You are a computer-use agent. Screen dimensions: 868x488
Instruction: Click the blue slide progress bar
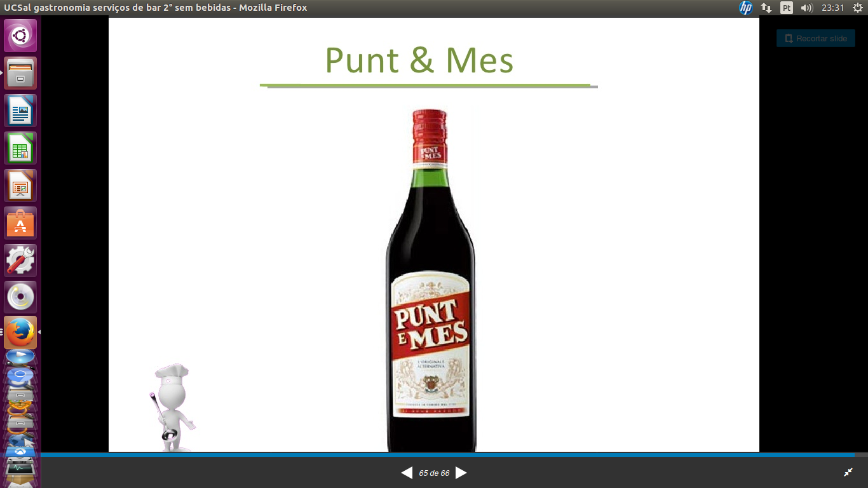pyautogui.click(x=445, y=455)
